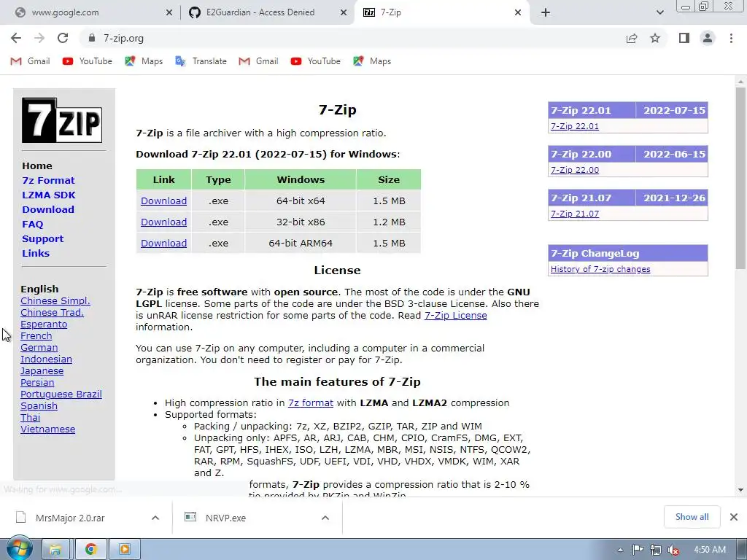Open the LZMA SDK sidebar link
The width and height of the screenshot is (747, 560).
(x=49, y=195)
